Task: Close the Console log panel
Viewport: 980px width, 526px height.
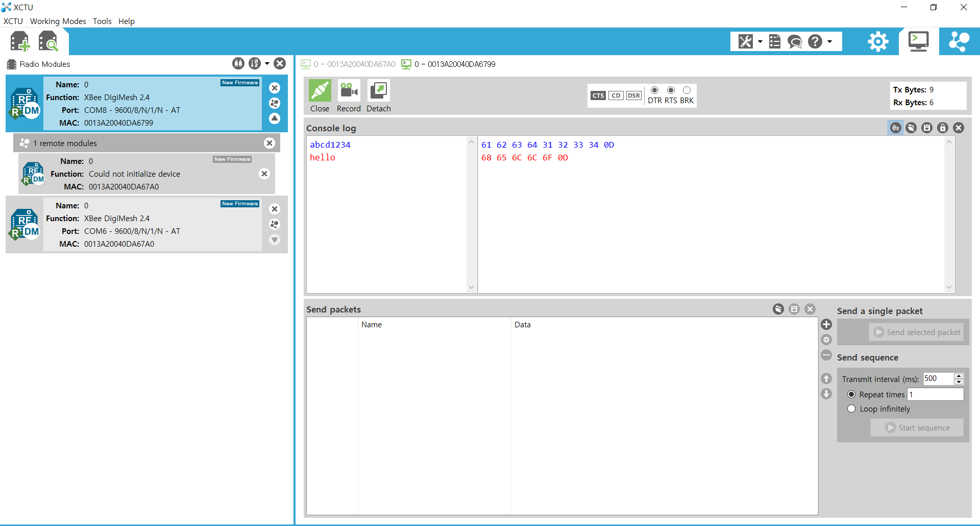Action: [959, 128]
